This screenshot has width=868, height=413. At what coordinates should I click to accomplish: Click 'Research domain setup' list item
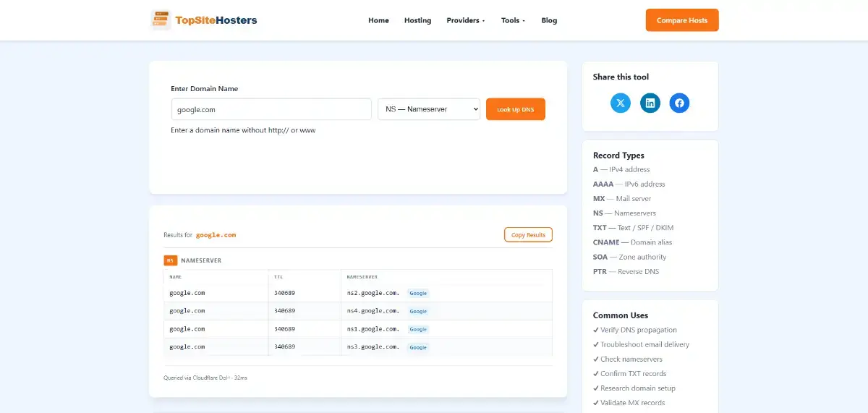(x=634, y=388)
